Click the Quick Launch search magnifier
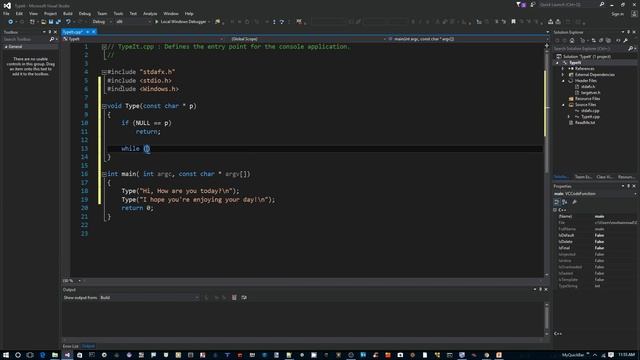This screenshot has width=640, height=360. (602, 4)
